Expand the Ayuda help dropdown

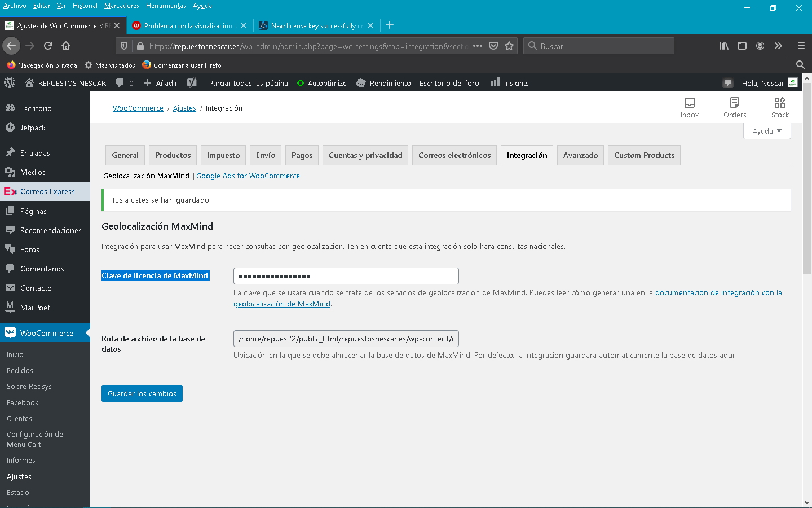tap(767, 131)
